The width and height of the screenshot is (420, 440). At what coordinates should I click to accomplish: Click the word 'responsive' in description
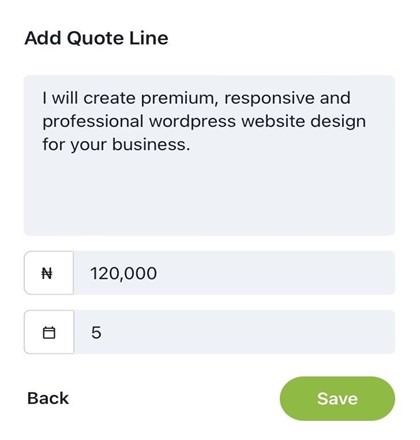(x=269, y=98)
